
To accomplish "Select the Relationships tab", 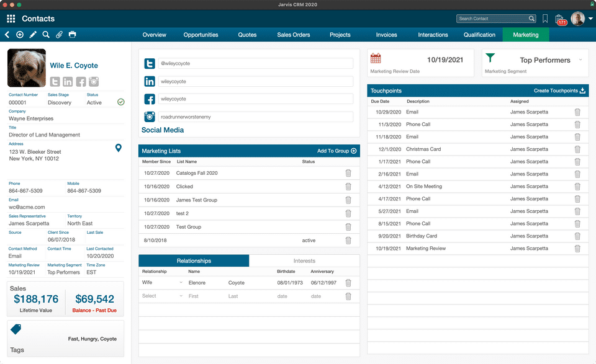I will coord(194,261).
